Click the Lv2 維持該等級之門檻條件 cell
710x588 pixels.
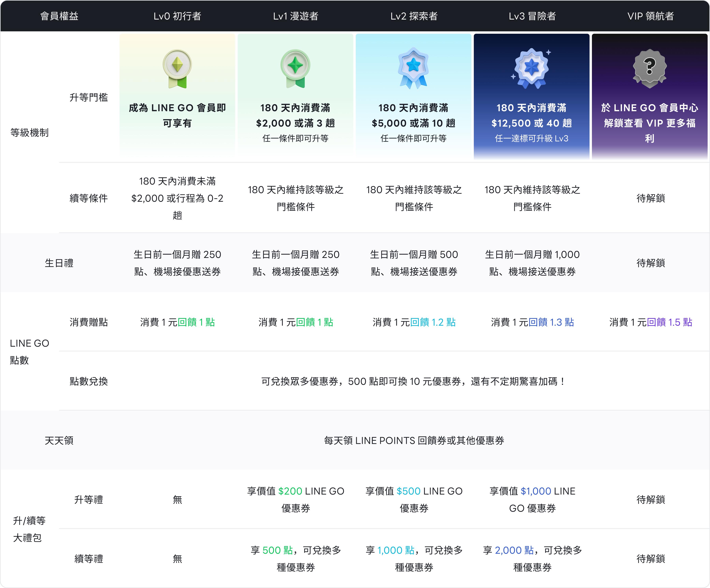tap(414, 198)
